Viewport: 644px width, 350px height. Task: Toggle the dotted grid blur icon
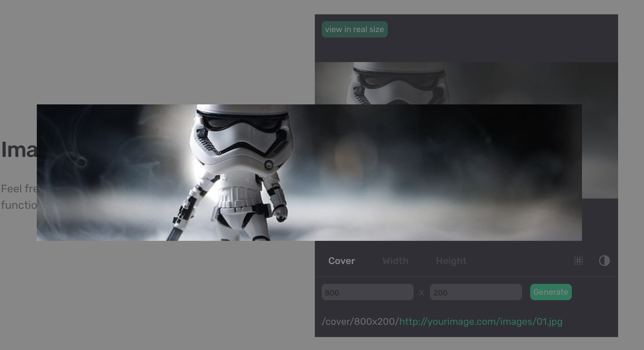coord(578,261)
